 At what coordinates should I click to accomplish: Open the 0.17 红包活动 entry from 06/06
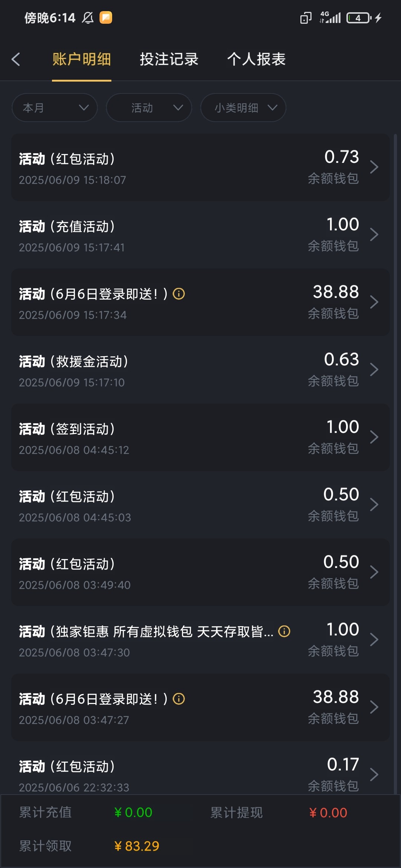200,773
